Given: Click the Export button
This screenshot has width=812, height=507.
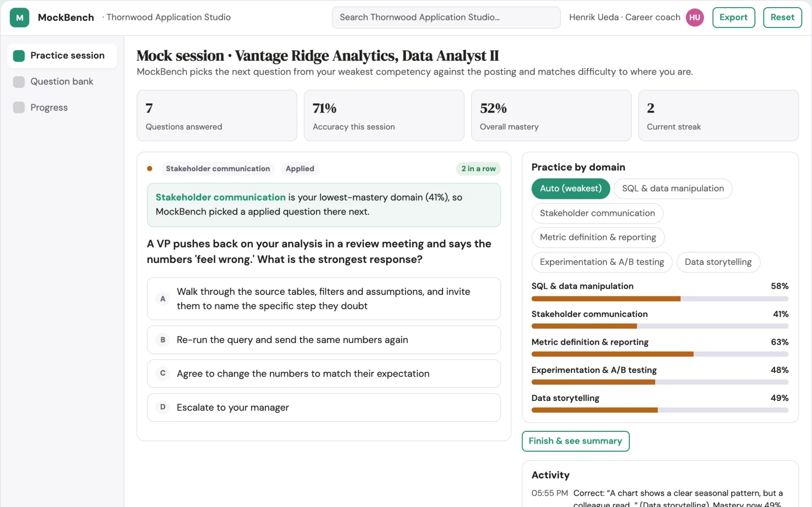Looking at the screenshot, I should pos(733,17).
